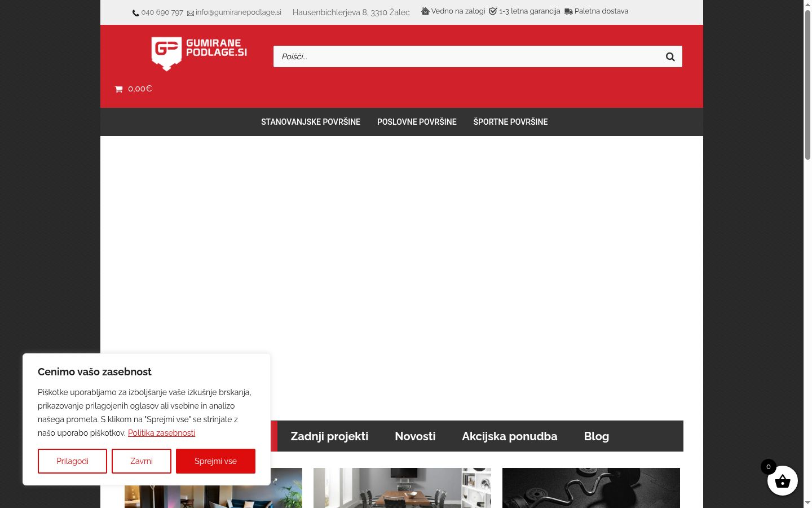Click the scrollbar up arrow
Image resolution: width=812 pixels, height=508 pixels.
point(807,5)
